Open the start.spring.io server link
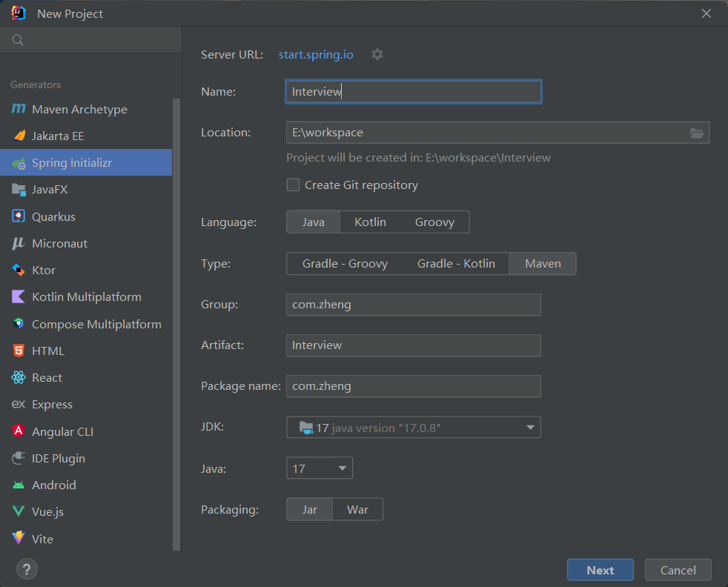The height and width of the screenshot is (587, 728). click(316, 55)
